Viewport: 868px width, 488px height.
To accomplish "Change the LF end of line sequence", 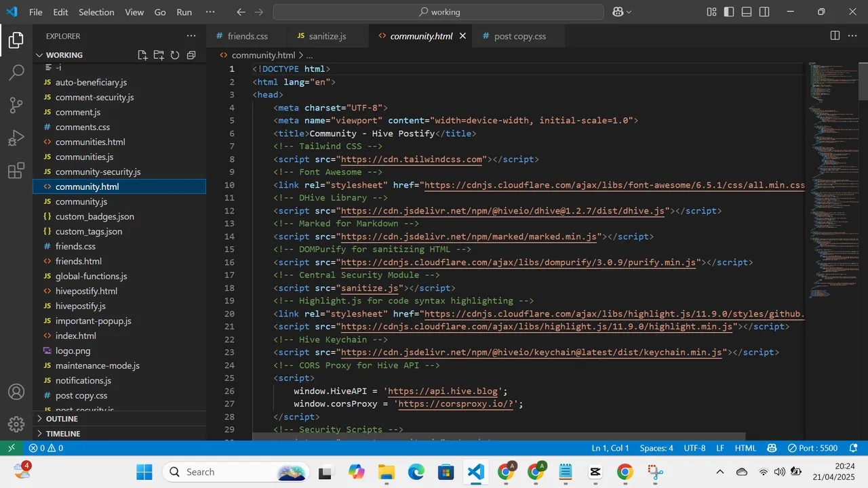I will [x=720, y=448].
